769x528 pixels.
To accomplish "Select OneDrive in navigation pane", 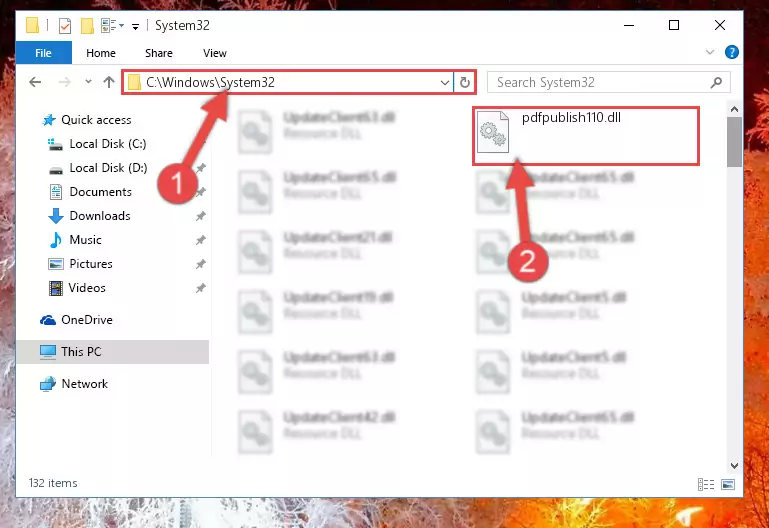I will [x=87, y=320].
